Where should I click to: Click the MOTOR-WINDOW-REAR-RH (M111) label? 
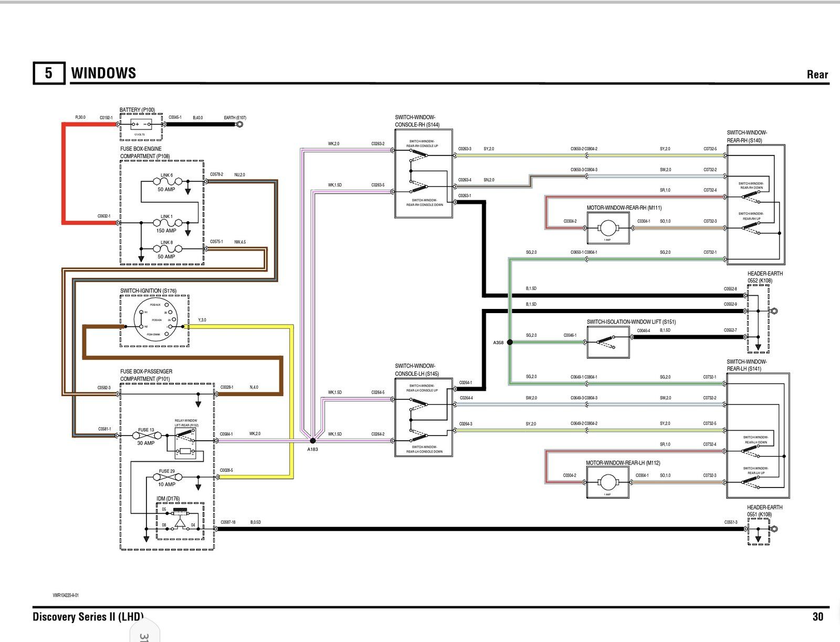tap(624, 208)
